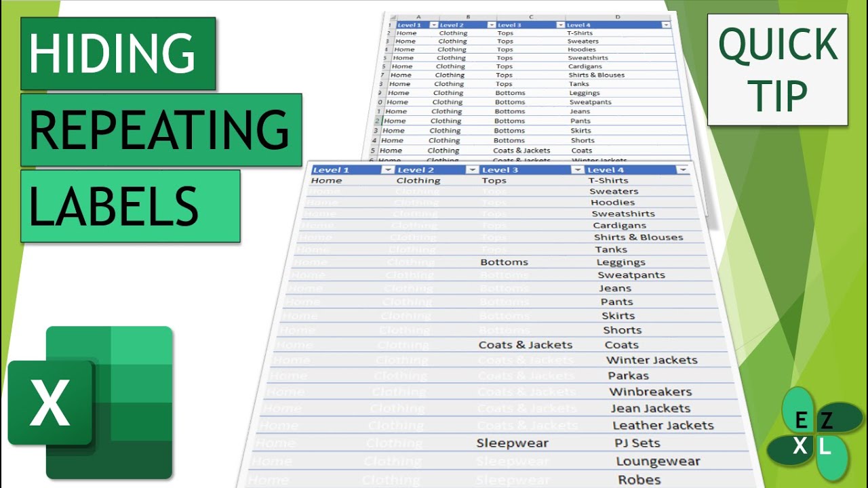Select the Tanks cell in back table

click(579, 84)
